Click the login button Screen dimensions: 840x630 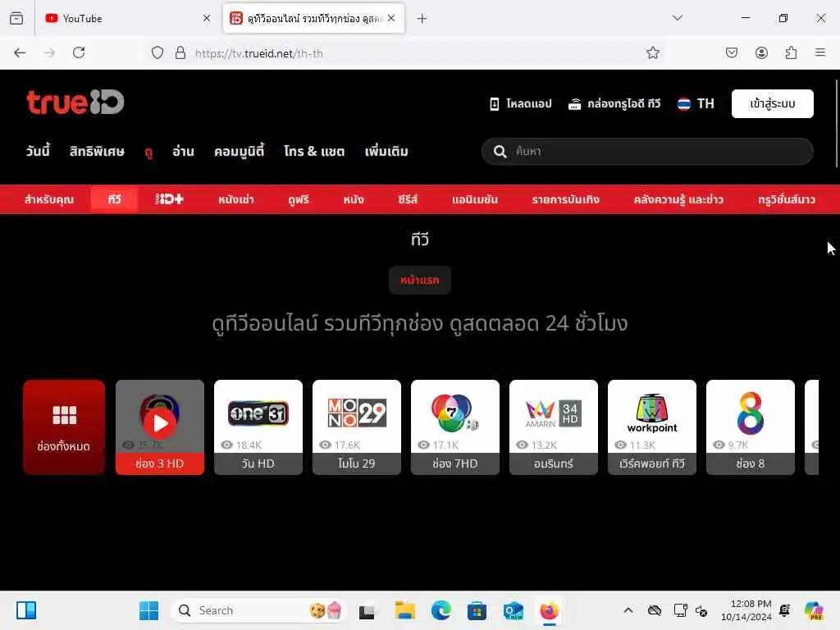coord(772,103)
